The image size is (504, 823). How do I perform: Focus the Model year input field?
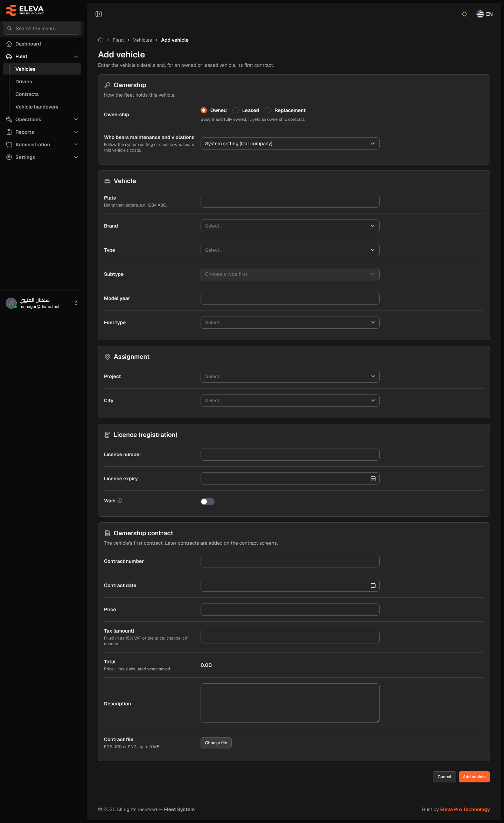click(290, 298)
